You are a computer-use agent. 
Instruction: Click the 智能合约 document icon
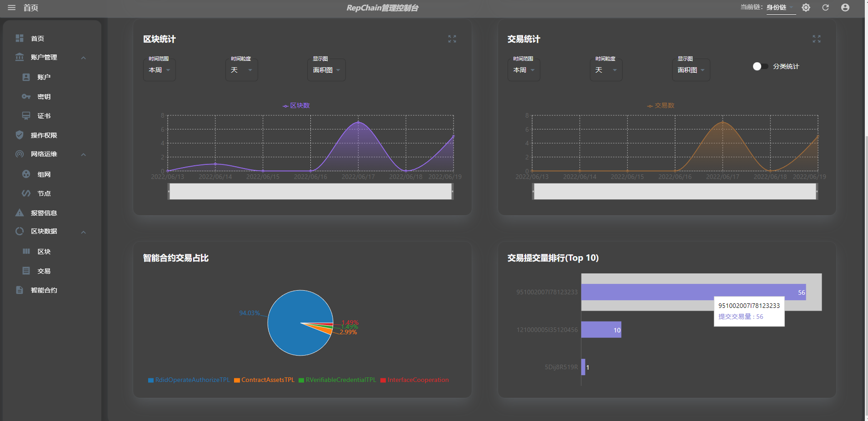[20, 290]
